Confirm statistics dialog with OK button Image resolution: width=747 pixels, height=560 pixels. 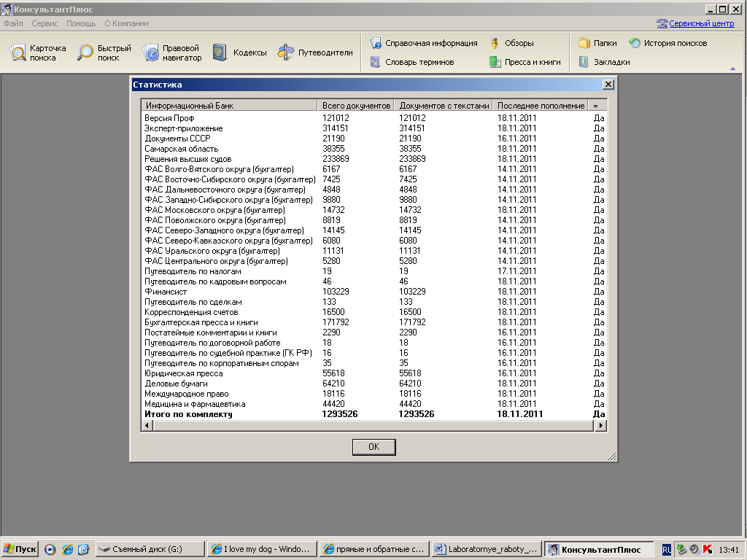click(x=374, y=447)
